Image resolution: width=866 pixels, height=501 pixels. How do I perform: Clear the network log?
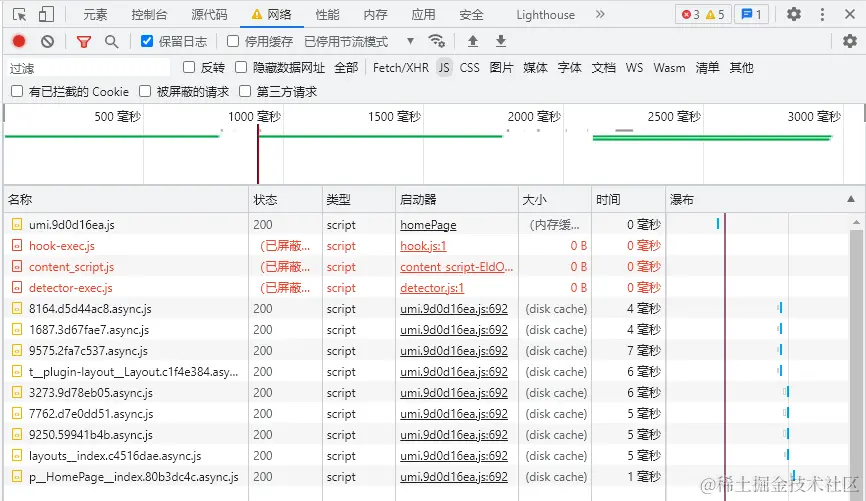pyautogui.click(x=47, y=41)
